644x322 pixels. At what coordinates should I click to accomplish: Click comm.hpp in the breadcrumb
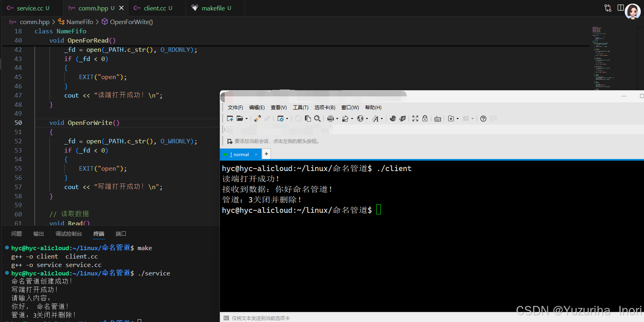(x=35, y=22)
